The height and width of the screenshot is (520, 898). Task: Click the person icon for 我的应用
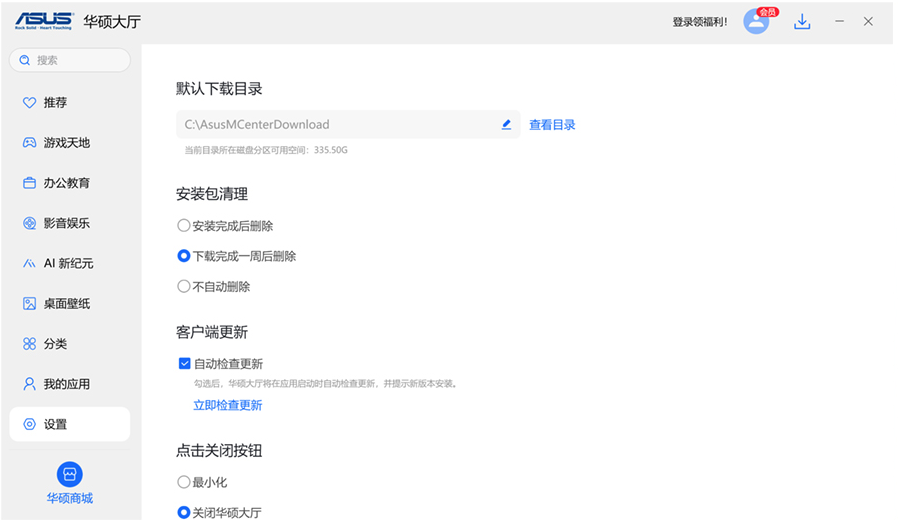(29, 384)
